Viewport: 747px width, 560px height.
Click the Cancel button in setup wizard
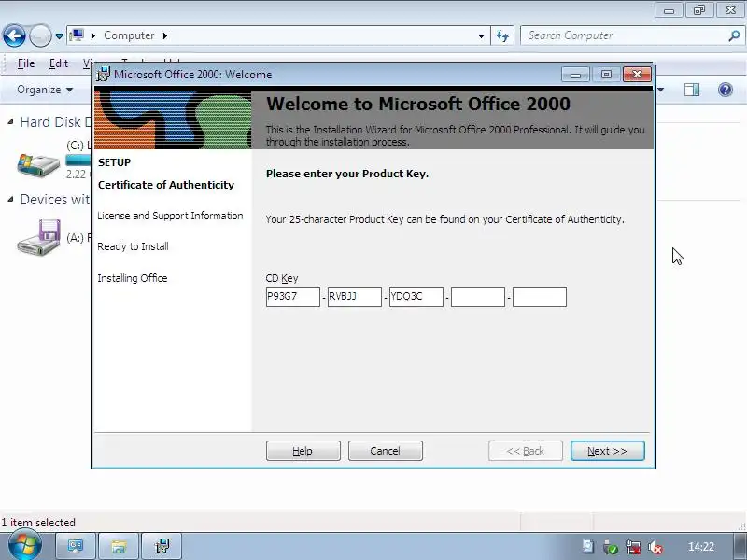385,451
